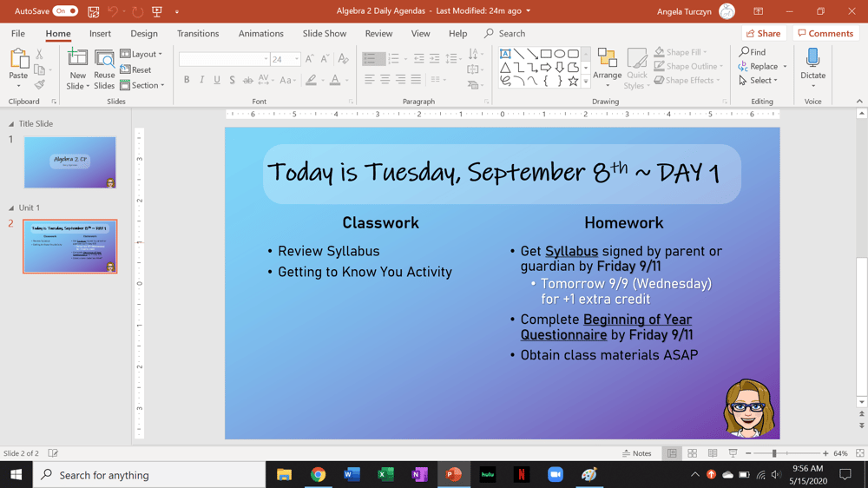868x488 pixels.
Task: Click the Redo icon in title bar
Action: point(137,11)
